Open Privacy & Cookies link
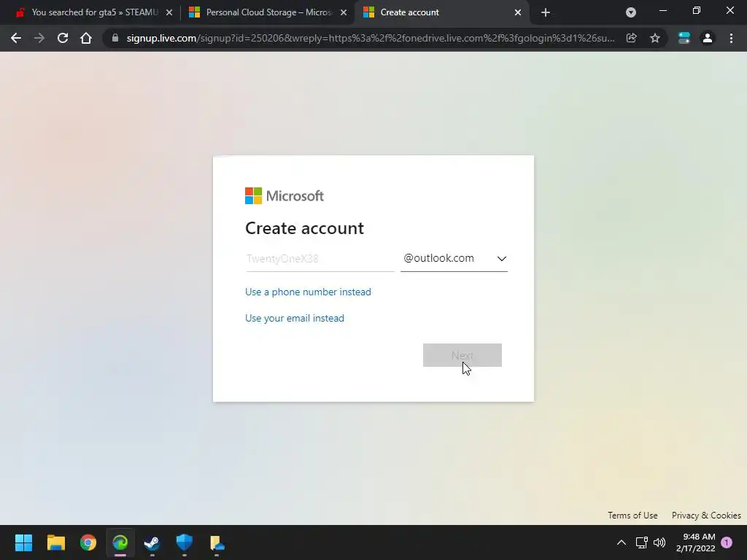Image resolution: width=747 pixels, height=560 pixels. pos(706,516)
